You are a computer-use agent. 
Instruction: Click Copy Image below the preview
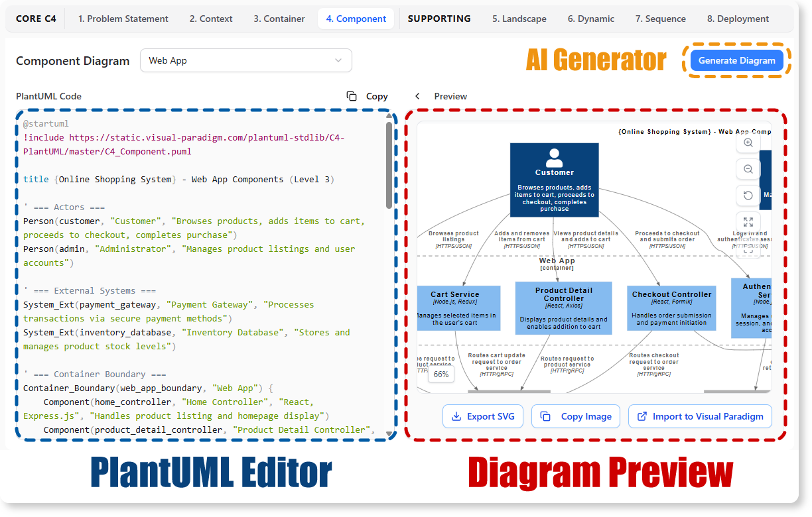[575, 416]
